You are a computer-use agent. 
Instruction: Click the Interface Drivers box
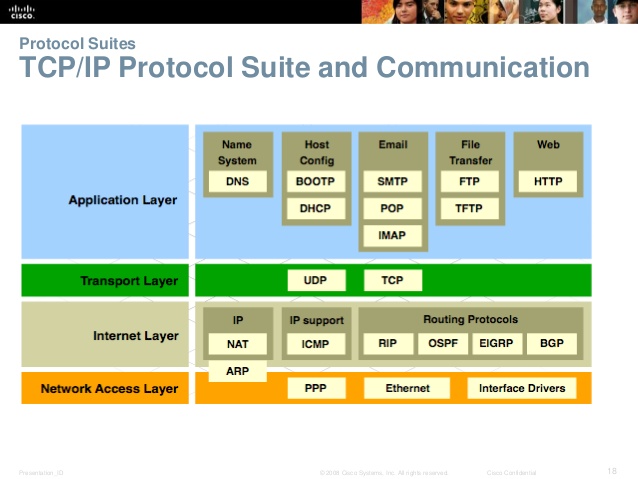(x=522, y=388)
